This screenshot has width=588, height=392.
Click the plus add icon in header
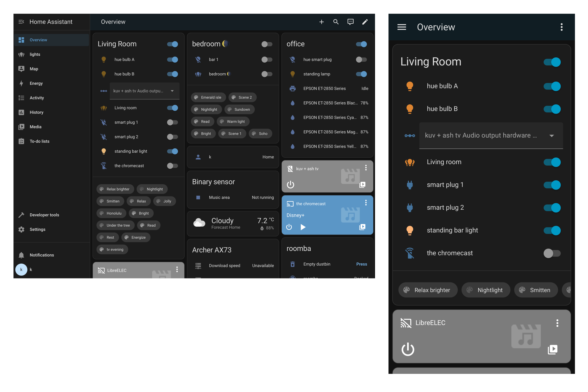click(322, 22)
